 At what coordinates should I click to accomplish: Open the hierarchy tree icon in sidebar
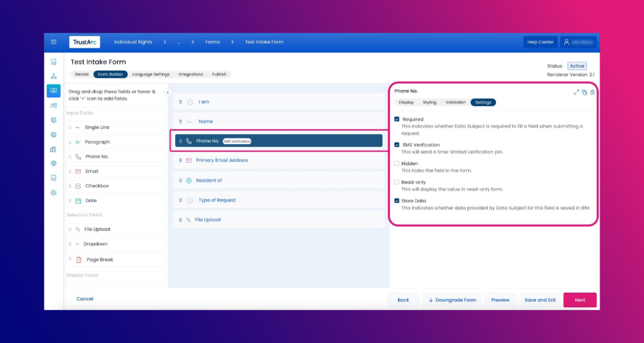[x=53, y=77]
